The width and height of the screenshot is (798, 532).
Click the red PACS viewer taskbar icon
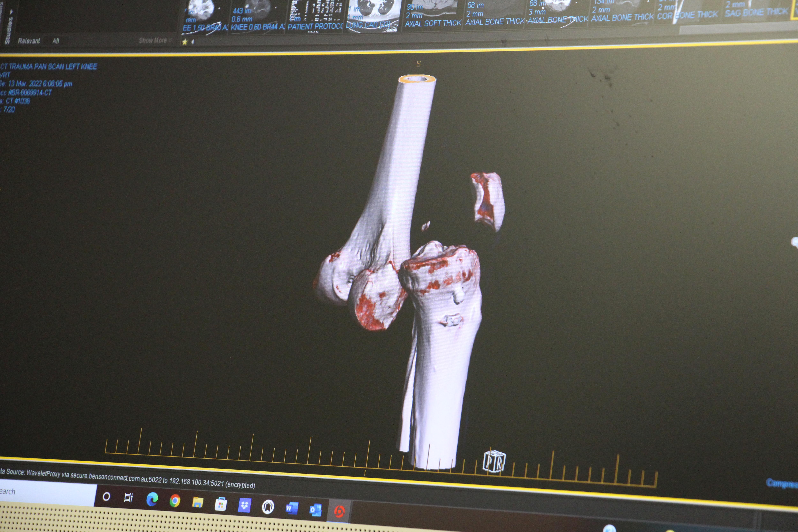coord(339,511)
